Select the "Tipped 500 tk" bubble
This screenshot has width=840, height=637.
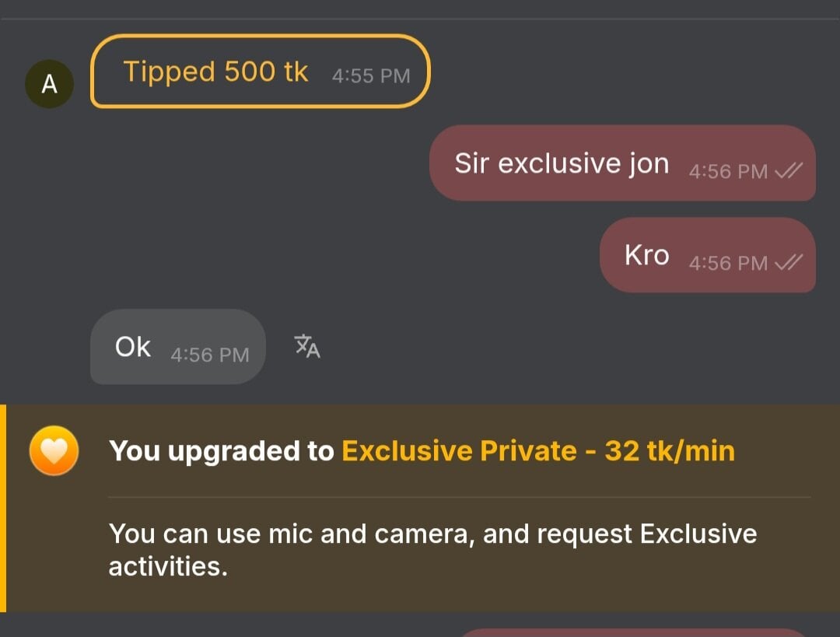coord(260,72)
